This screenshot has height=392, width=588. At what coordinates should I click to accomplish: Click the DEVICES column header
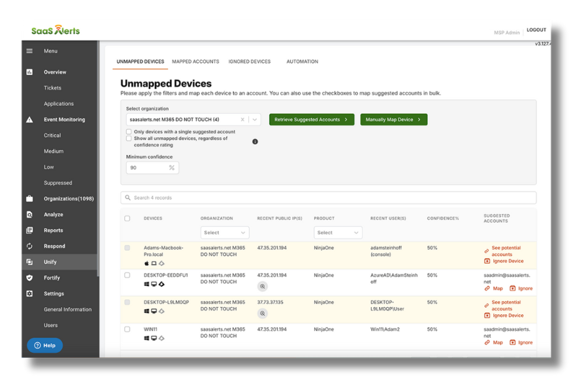pos(153,218)
